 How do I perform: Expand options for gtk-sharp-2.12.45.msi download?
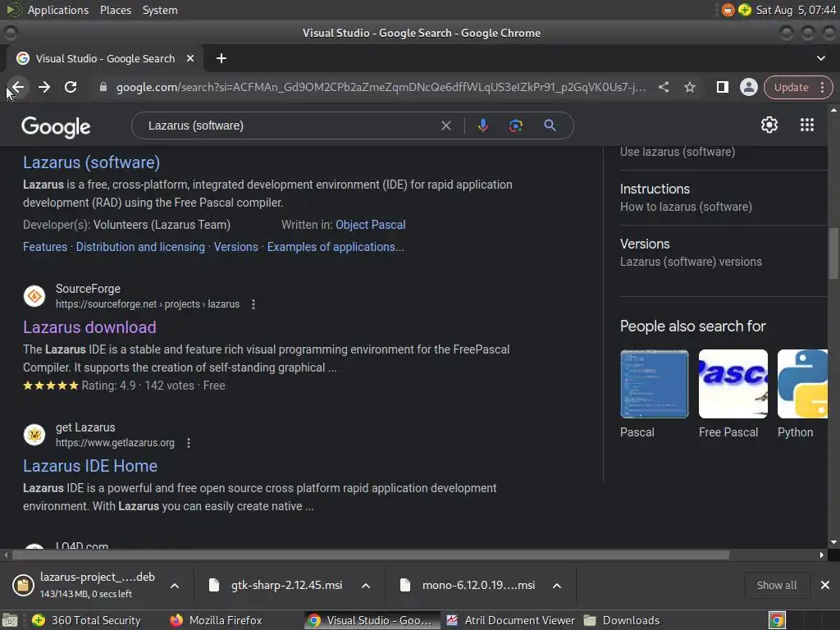[366, 586]
